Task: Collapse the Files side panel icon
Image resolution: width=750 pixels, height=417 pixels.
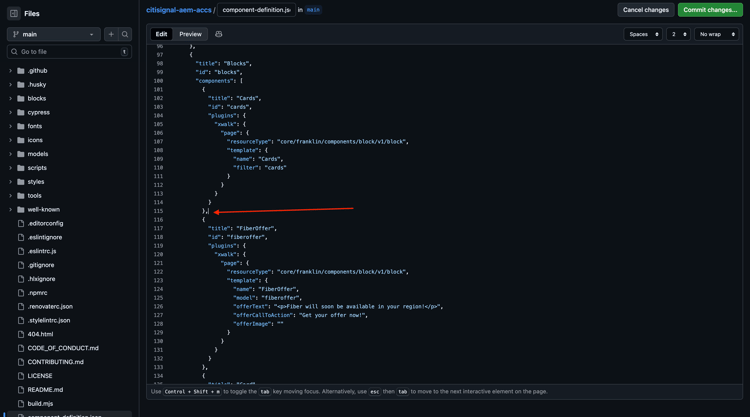Action: (14, 13)
